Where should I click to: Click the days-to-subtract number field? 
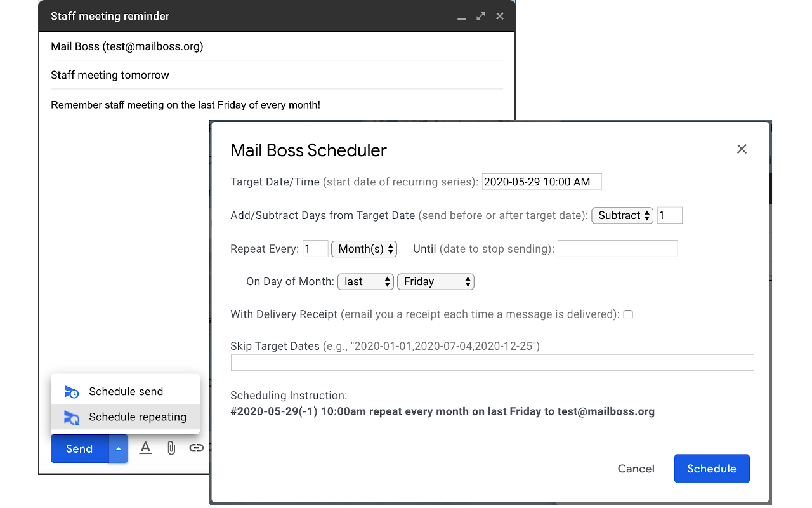670,215
